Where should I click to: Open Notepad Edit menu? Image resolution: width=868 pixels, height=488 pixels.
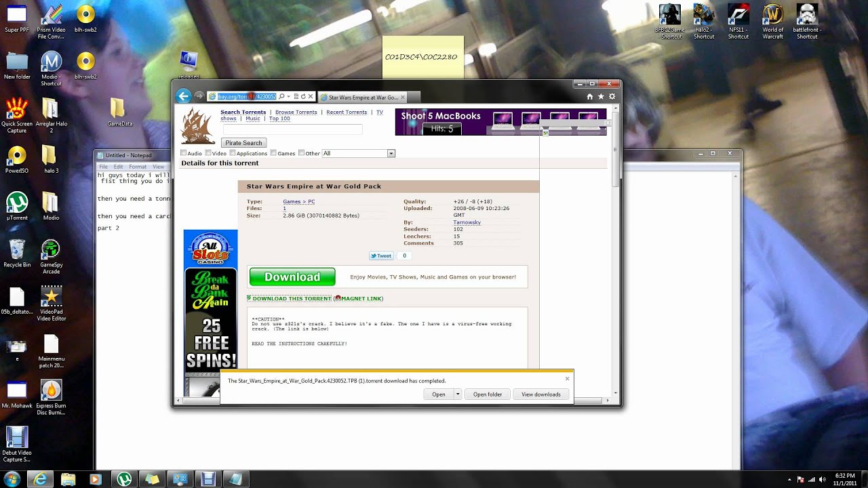119,167
